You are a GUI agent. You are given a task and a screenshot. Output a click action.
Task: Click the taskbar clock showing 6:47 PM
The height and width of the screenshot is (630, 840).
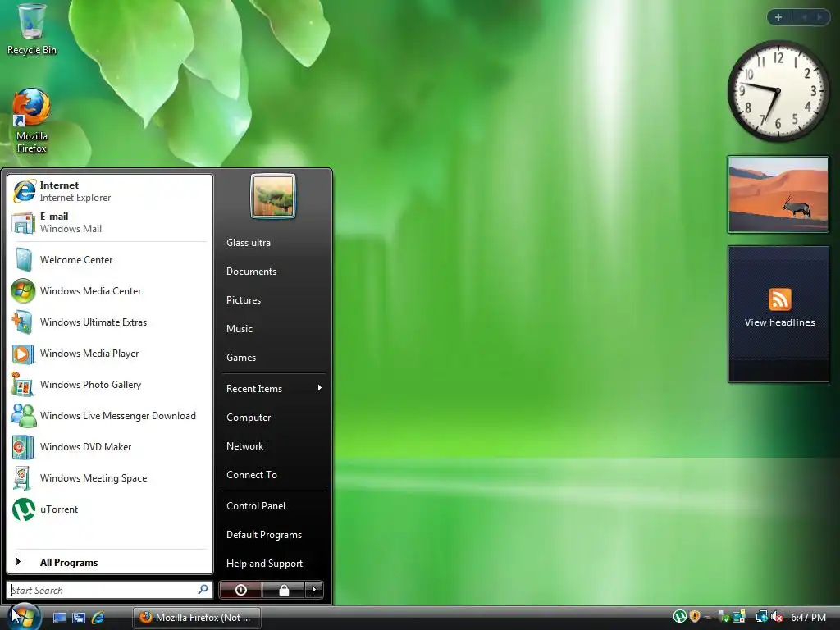(808, 617)
